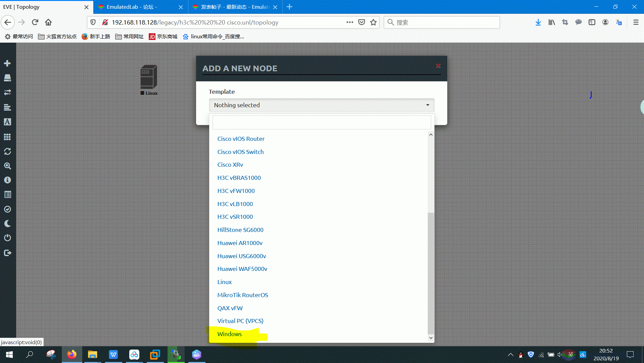Open the More actions grid icon
The height and width of the screenshot is (363, 644).
[7, 137]
